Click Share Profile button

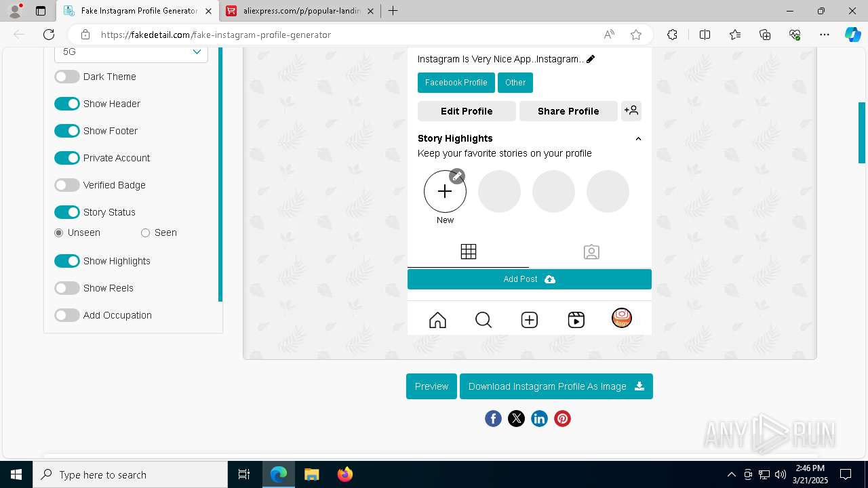568,111
